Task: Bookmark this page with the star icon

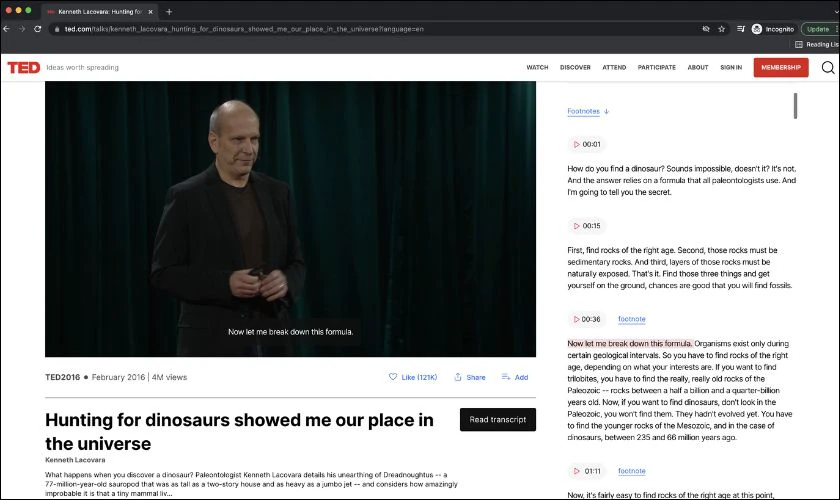Action: point(722,29)
